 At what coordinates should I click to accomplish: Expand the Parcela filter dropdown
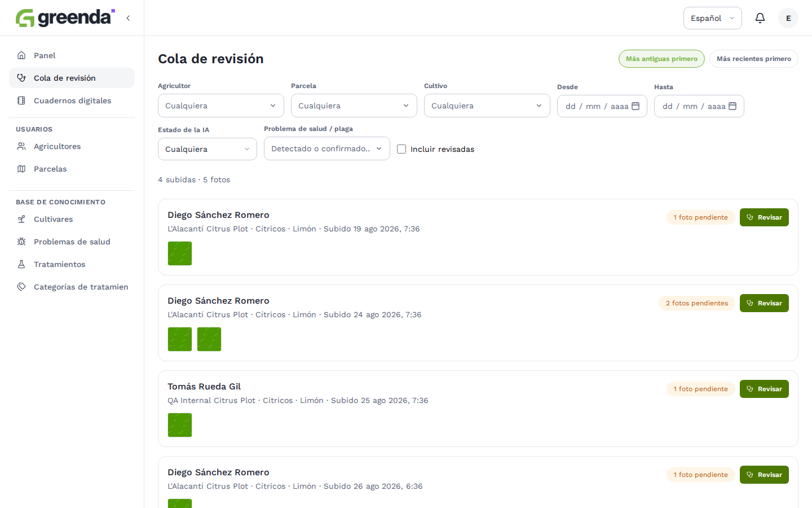pos(354,106)
